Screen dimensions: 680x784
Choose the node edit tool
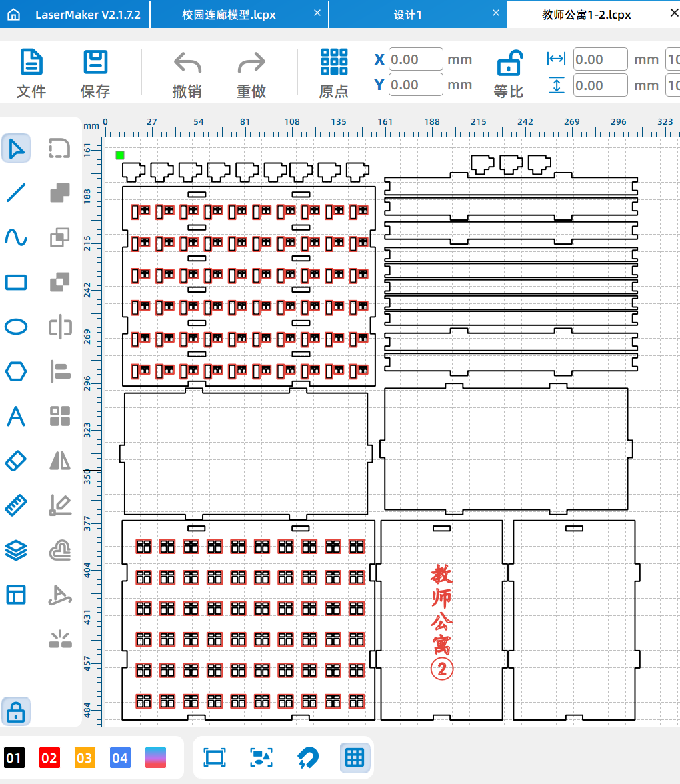[x=59, y=149]
